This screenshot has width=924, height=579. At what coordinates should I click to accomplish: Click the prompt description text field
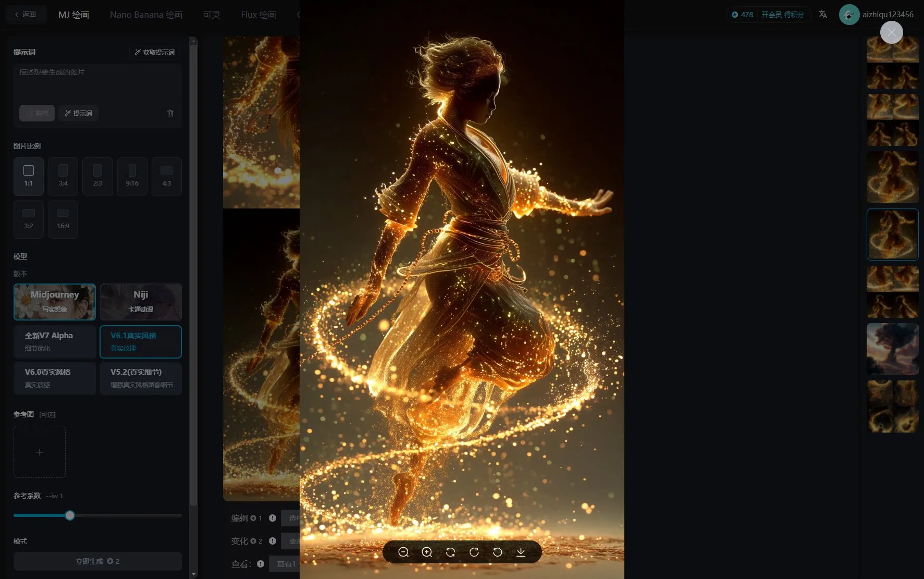click(97, 83)
